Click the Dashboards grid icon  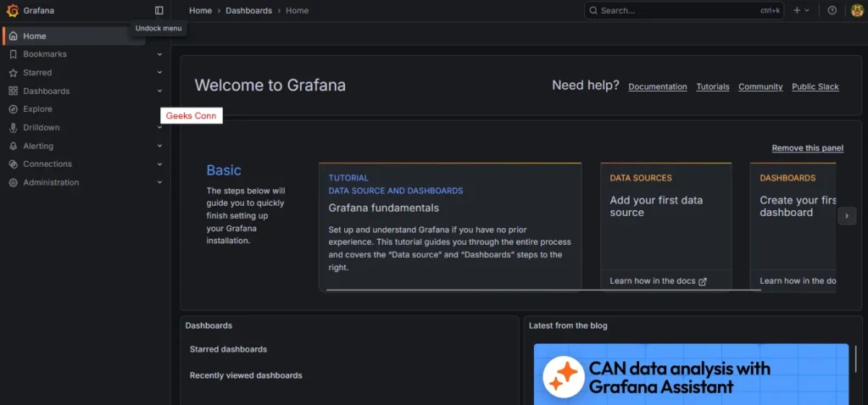[14, 91]
